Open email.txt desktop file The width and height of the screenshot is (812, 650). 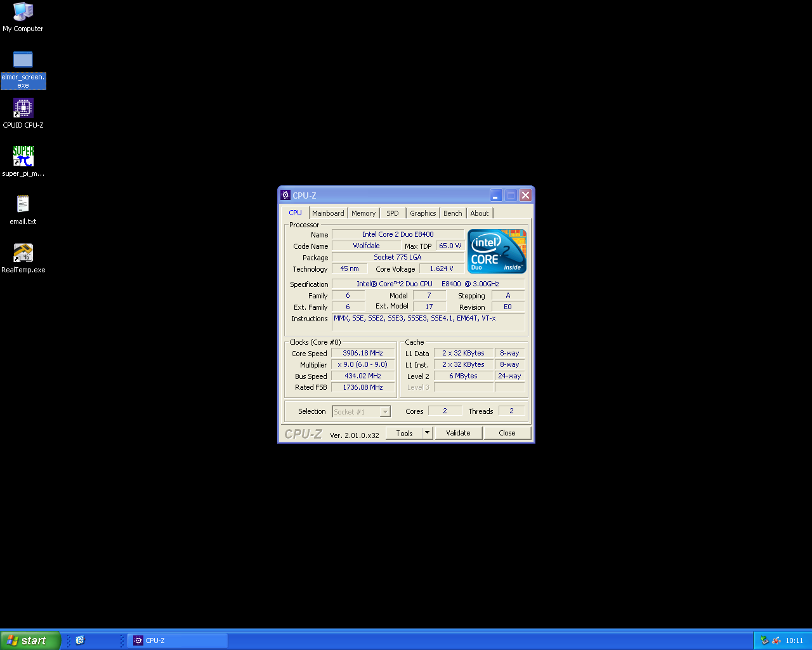[x=23, y=210]
